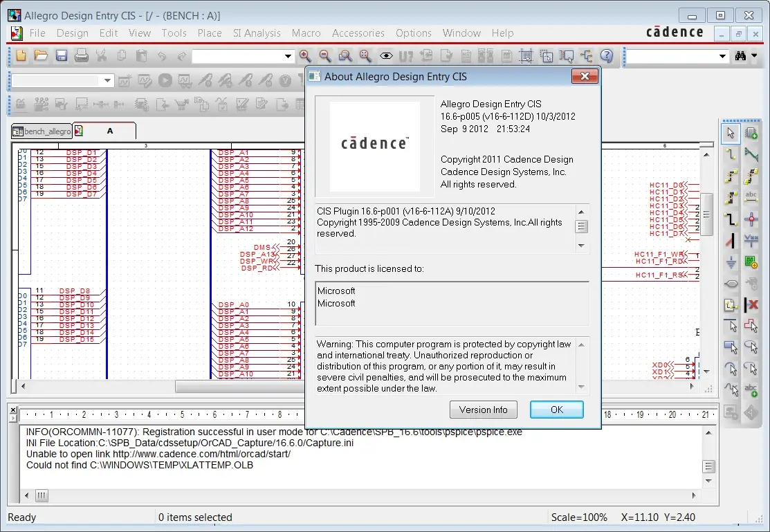Choose the Place Bus tool
770x532 pixels.
pos(731,219)
